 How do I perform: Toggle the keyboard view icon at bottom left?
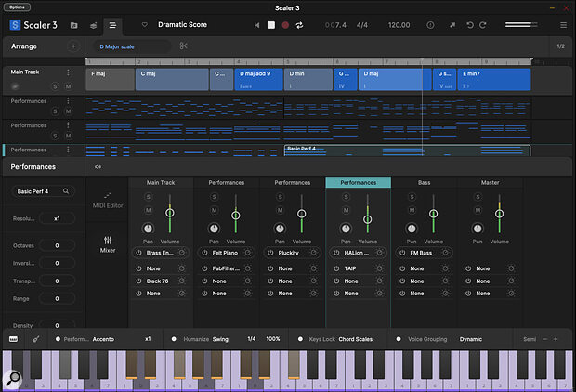pos(14,339)
